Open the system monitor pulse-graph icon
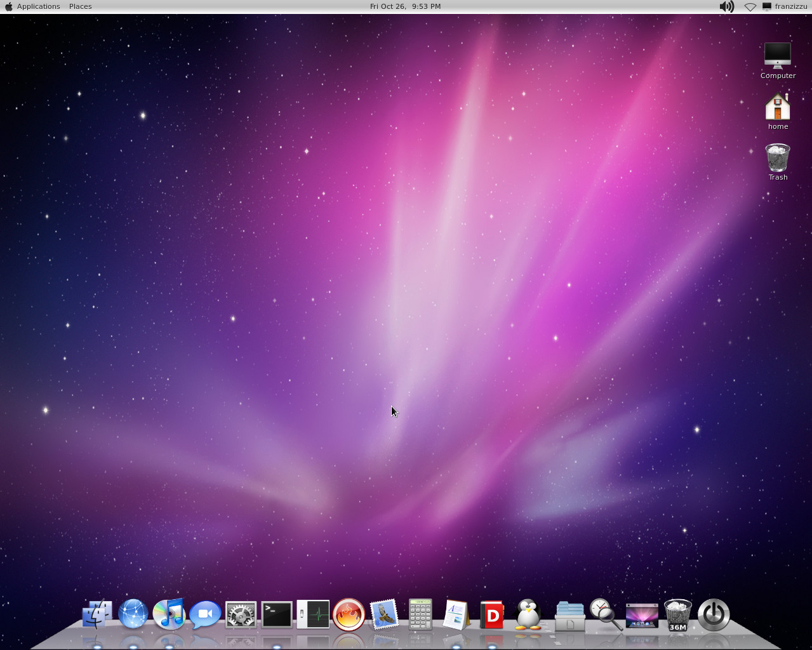The image size is (812, 650). (313, 614)
